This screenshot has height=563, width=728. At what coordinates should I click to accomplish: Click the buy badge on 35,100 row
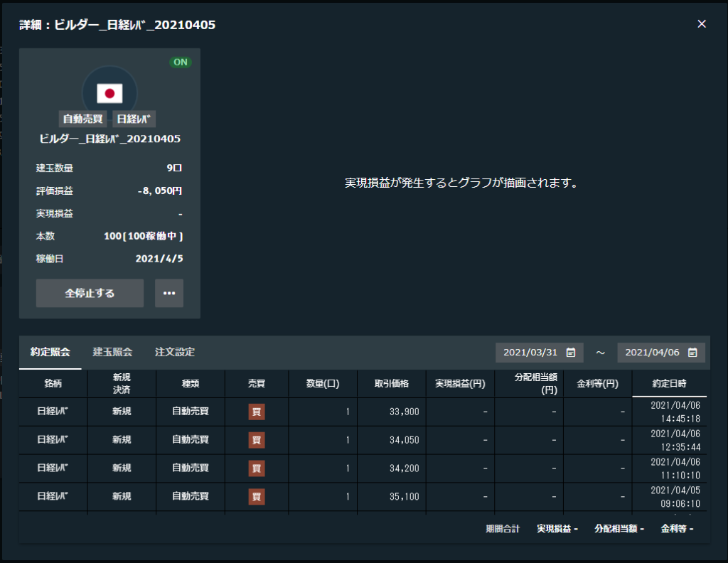[x=257, y=497]
